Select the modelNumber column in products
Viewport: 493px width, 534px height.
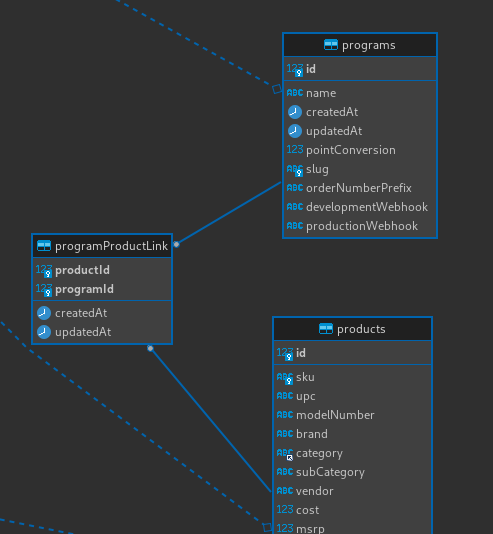(352, 415)
